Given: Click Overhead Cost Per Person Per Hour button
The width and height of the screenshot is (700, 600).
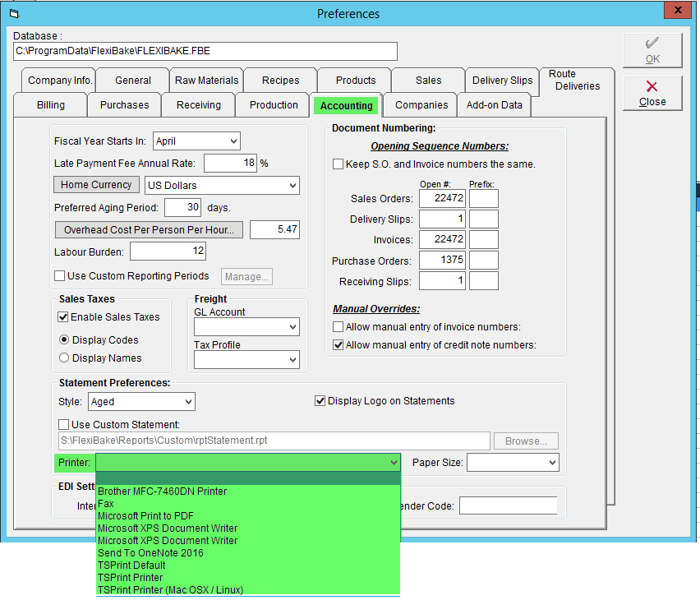Looking at the screenshot, I should click(149, 229).
